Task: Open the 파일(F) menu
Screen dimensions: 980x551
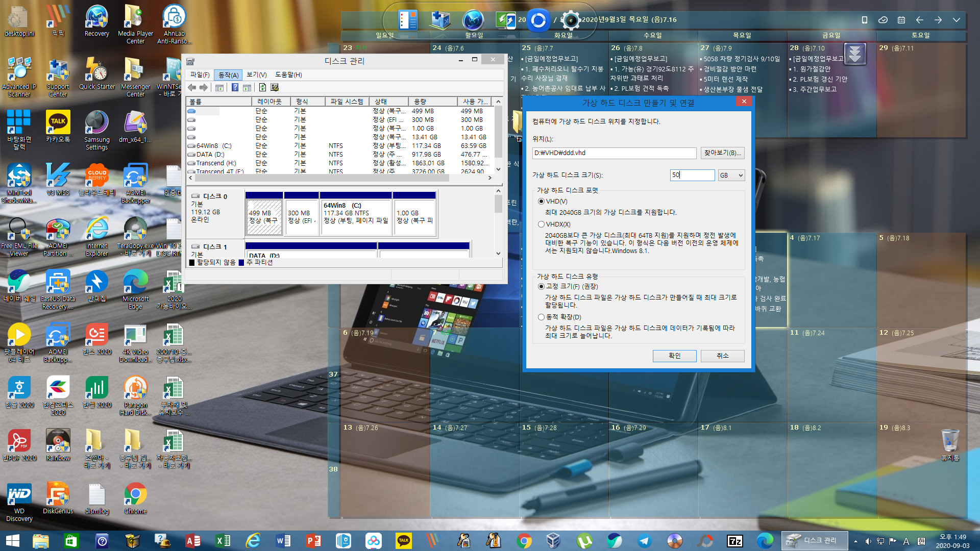Action: (200, 74)
